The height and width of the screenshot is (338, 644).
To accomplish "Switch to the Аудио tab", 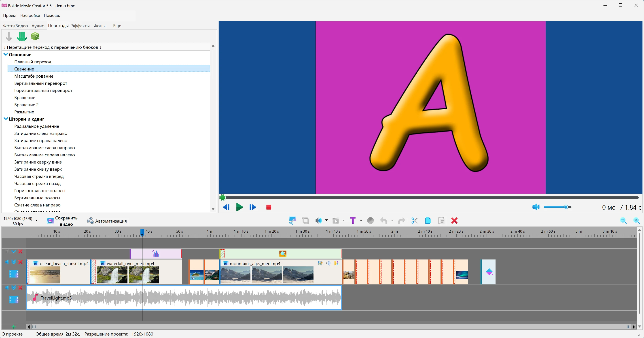I will pyautogui.click(x=38, y=26).
